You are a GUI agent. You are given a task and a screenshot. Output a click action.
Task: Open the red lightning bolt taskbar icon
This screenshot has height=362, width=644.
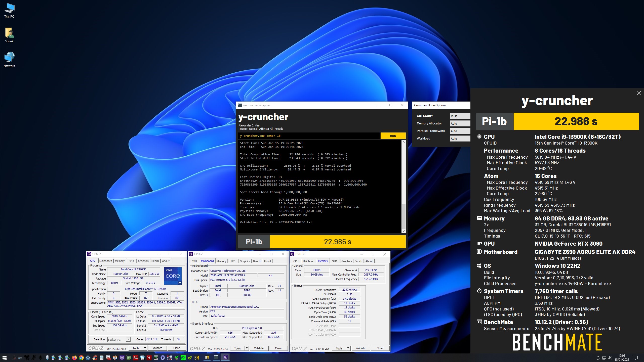(x=149, y=358)
